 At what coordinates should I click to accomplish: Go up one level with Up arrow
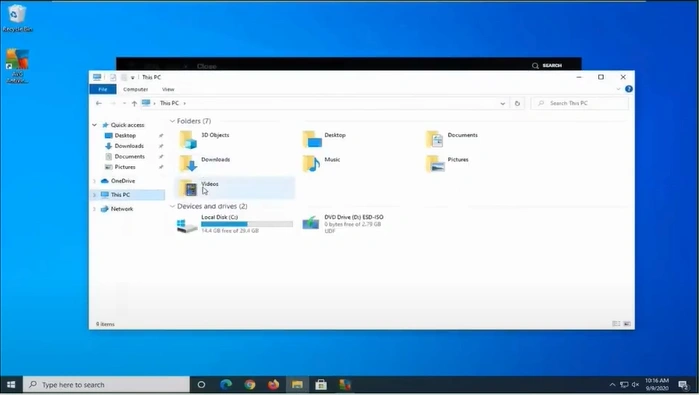(x=134, y=103)
